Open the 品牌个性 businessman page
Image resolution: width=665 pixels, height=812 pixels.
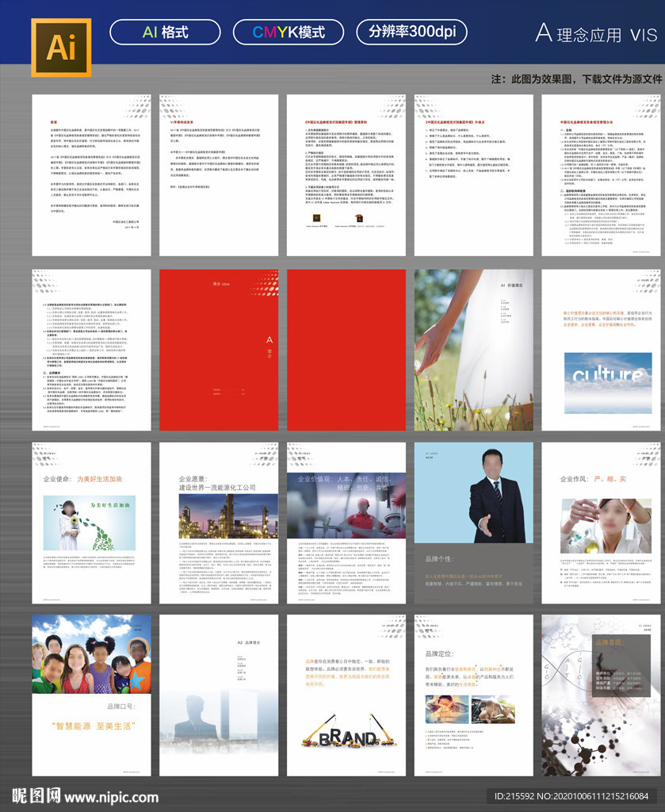pyautogui.click(x=473, y=523)
